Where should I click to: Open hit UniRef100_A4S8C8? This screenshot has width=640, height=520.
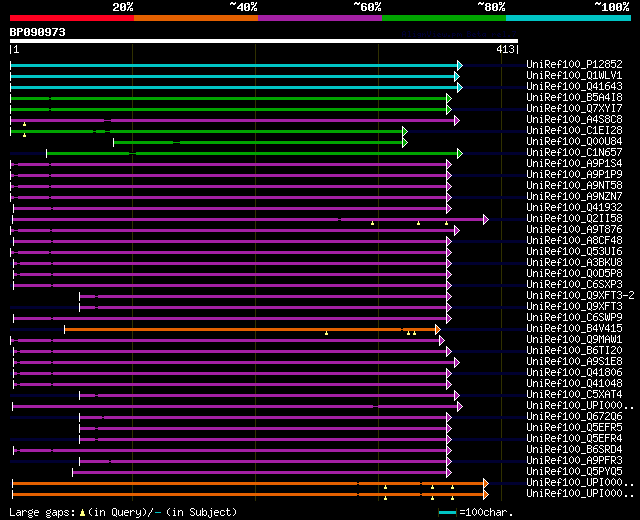coord(574,119)
